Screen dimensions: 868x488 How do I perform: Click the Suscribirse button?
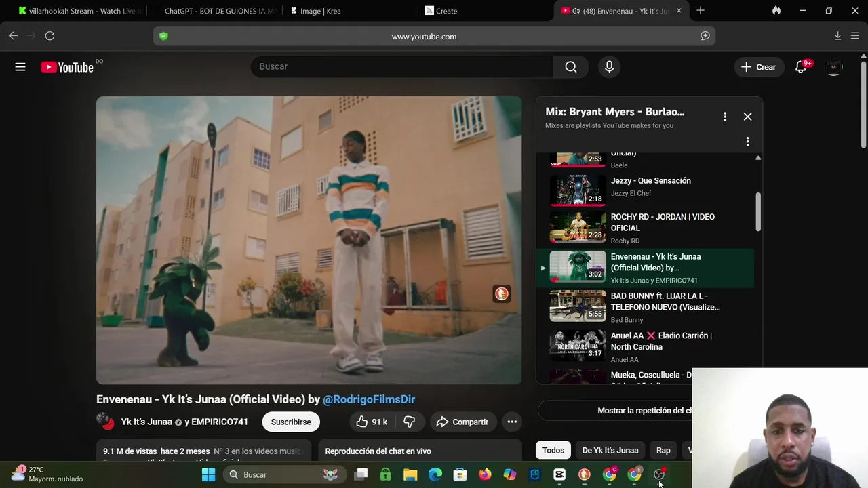(291, 422)
